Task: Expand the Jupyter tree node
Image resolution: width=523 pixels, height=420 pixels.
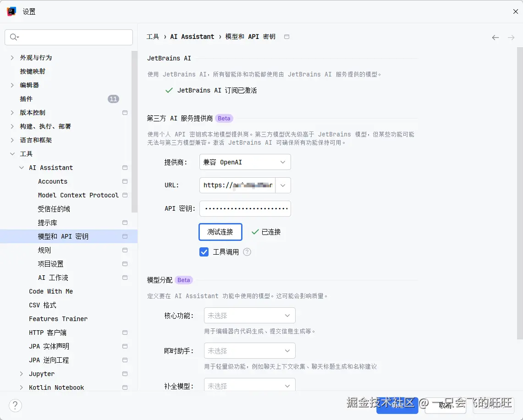Action: (22, 374)
